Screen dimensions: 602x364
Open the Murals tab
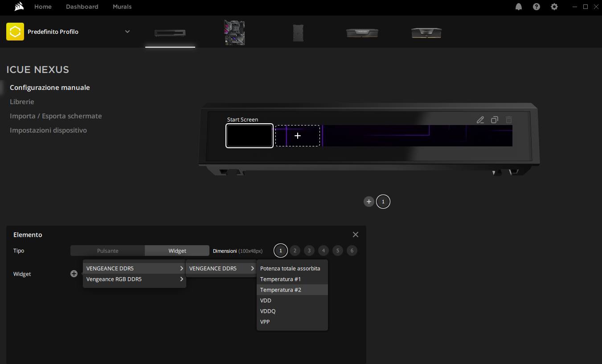(x=122, y=7)
